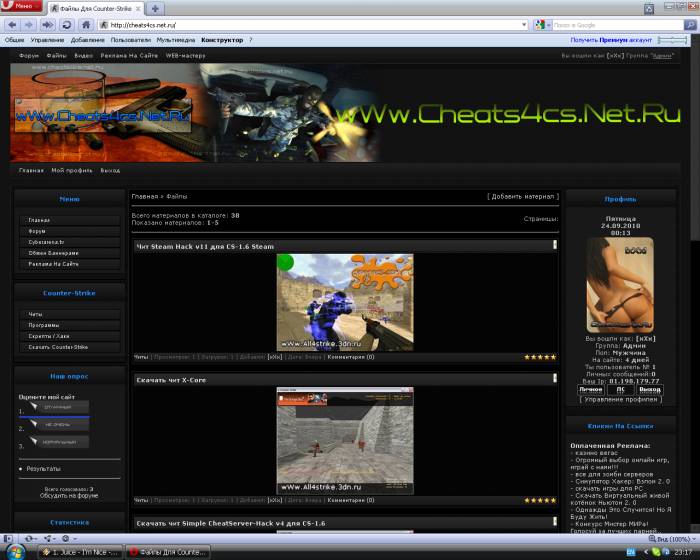This screenshot has width=700, height=560.
Task: Open the Steam Hack v11 screenshot thumbnail
Action: [x=345, y=302]
